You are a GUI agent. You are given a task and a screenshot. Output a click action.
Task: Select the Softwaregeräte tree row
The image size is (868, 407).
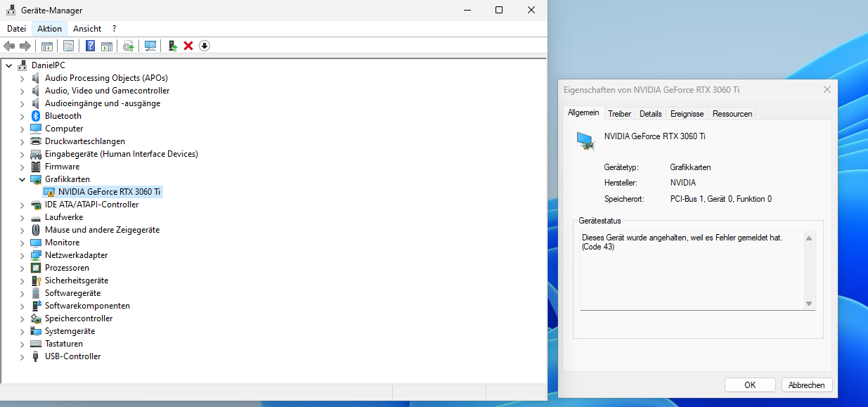tap(72, 293)
